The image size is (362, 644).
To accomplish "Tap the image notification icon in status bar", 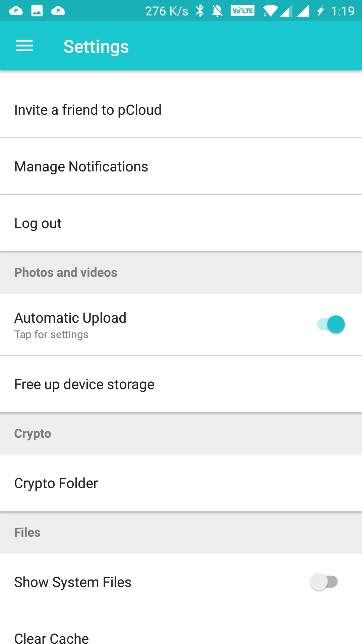I will (37, 11).
